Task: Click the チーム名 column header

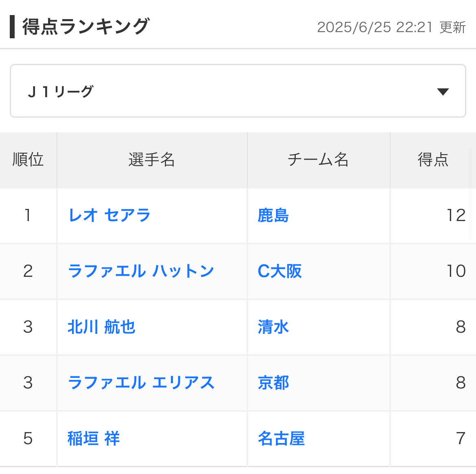Action: (x=318, y=160)
